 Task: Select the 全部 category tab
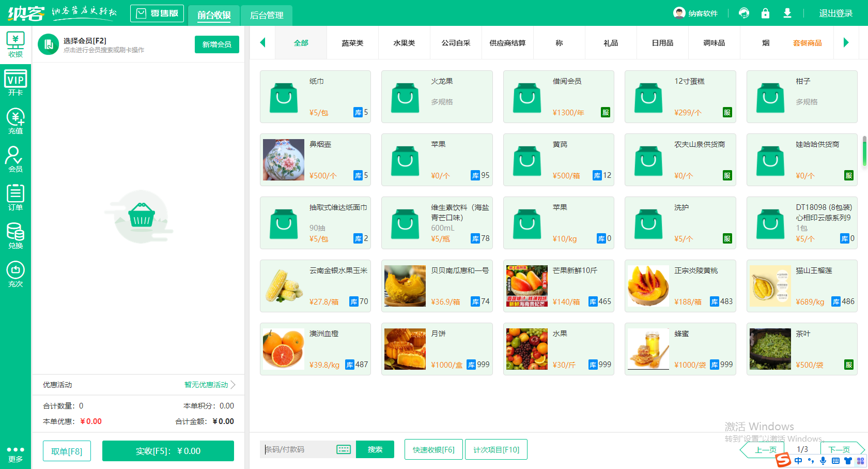click(x=301, y=43)
